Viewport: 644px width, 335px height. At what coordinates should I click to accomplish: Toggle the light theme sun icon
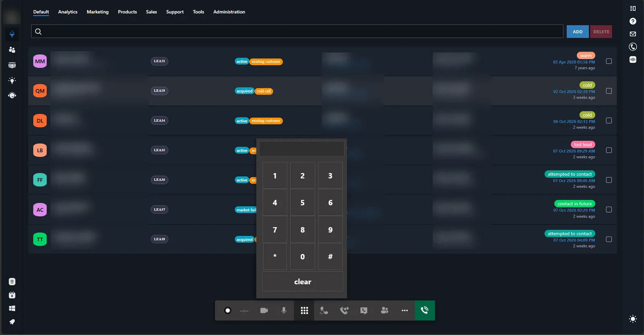pyautogui.click(x=633, y=319)
